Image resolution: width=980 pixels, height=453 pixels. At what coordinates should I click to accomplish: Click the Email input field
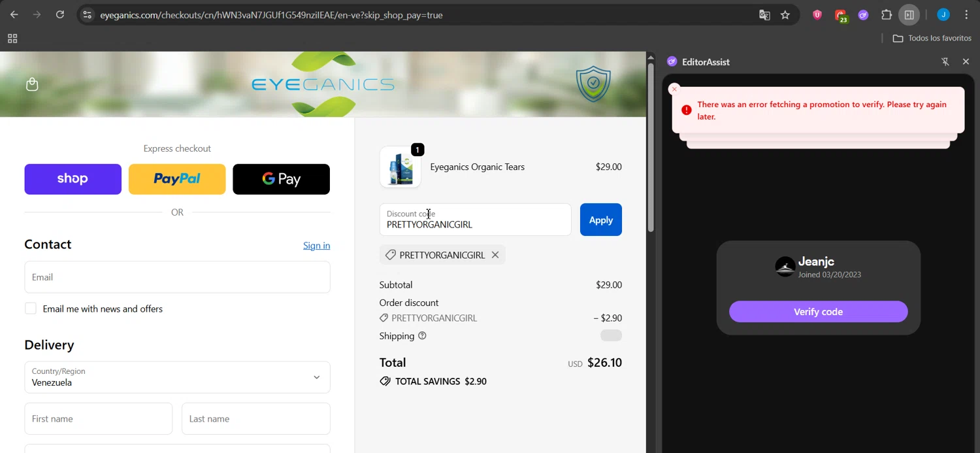177,277
